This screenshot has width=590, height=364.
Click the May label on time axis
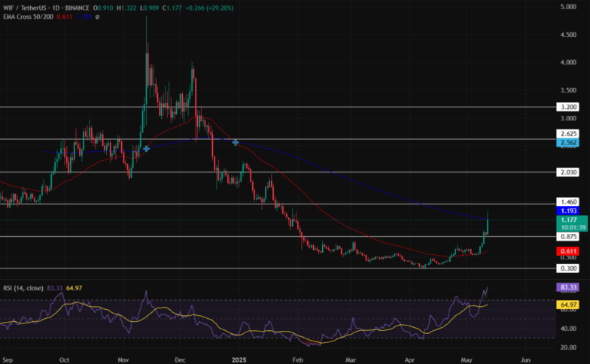(x=467, y=359)
